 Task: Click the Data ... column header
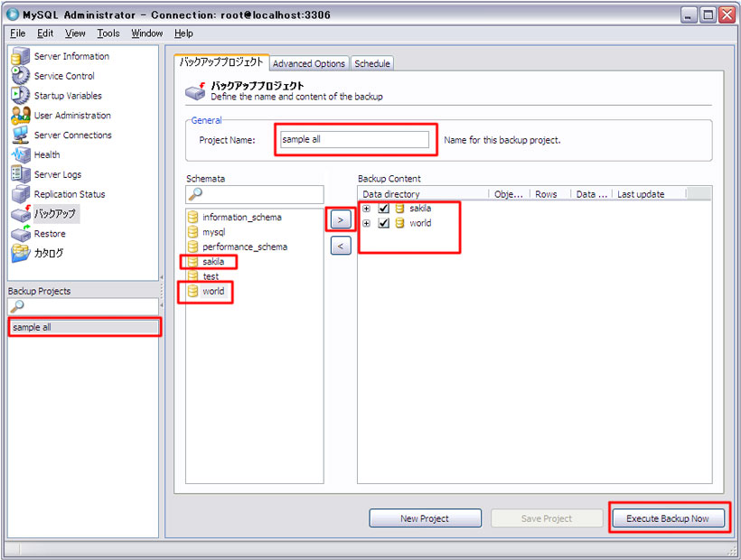pyautogui.click(x=592, y=194)
